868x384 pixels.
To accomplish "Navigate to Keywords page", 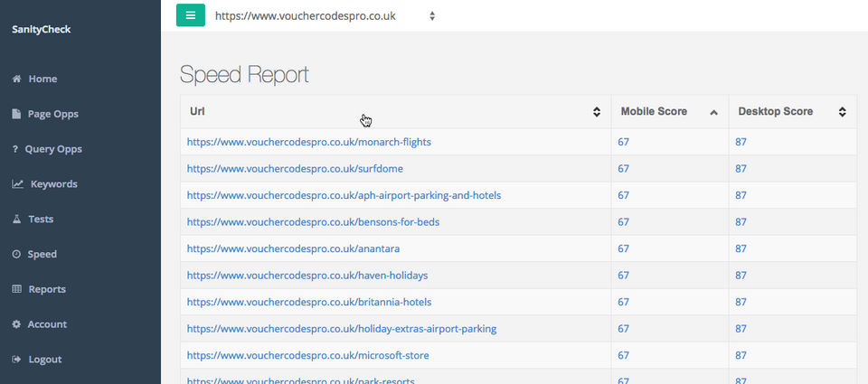I will [x=53, y=183].
